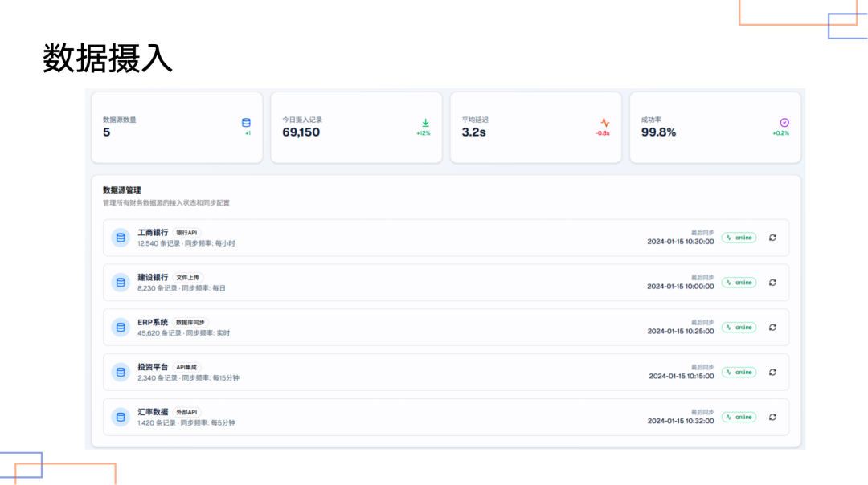Click the API集成 tag on 投资平台
This screenshot has width=868, height=485.
(186, 368)
